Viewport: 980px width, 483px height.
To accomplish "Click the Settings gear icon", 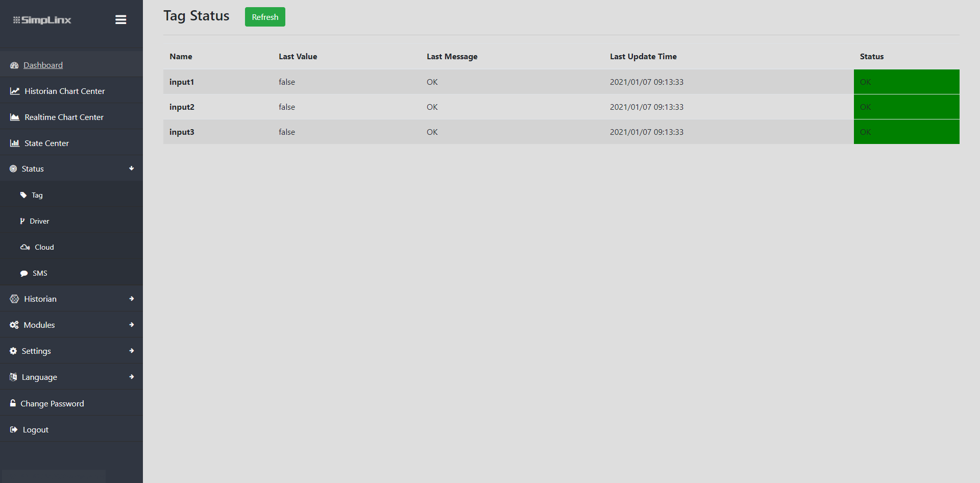I will tap(13, 351).
